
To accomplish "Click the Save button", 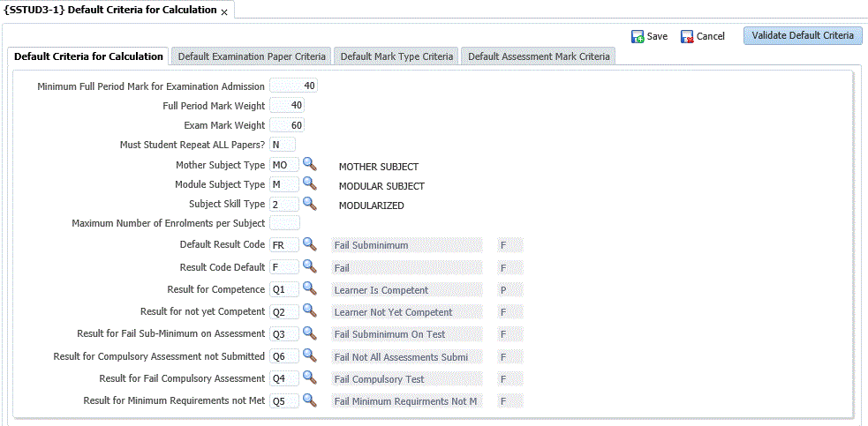I will (649, 36).
